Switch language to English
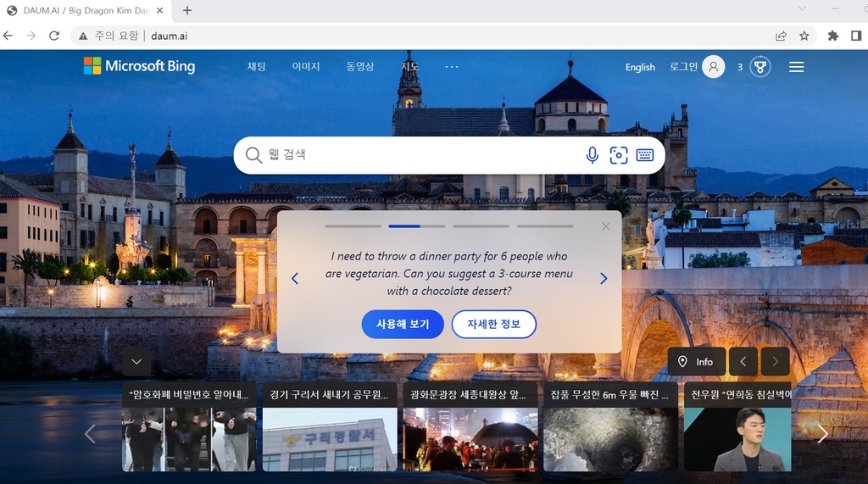 (640, 67)
